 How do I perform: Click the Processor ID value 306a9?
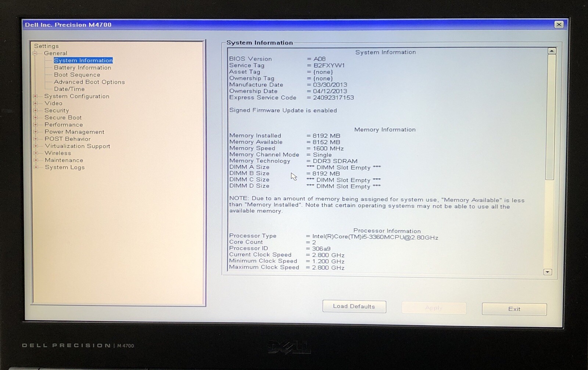[321, 249]
